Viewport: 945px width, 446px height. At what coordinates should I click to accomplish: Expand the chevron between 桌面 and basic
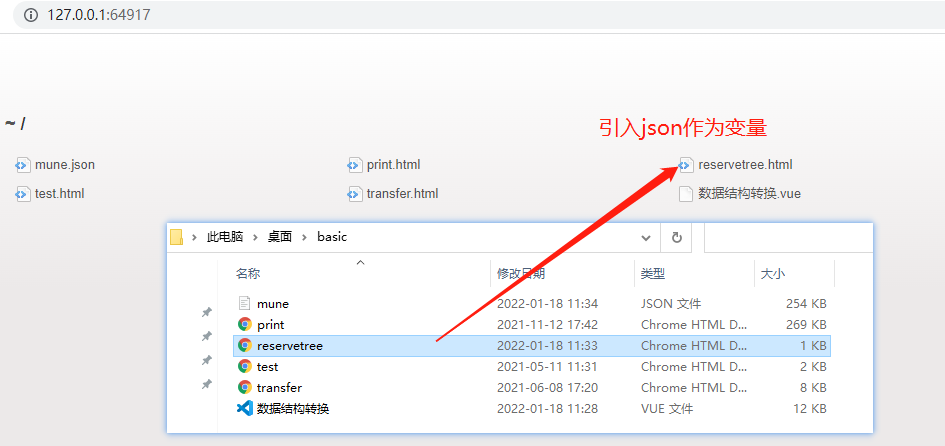click(305, 237)
